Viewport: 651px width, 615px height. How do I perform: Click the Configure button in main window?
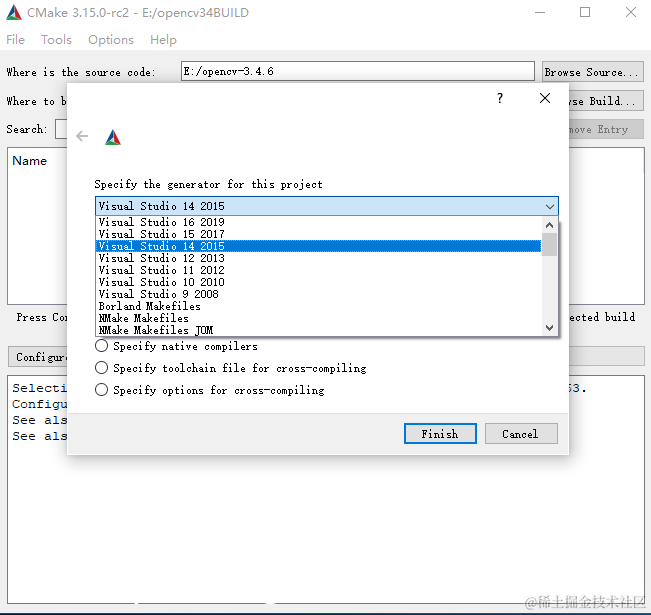tap(38, 357)
